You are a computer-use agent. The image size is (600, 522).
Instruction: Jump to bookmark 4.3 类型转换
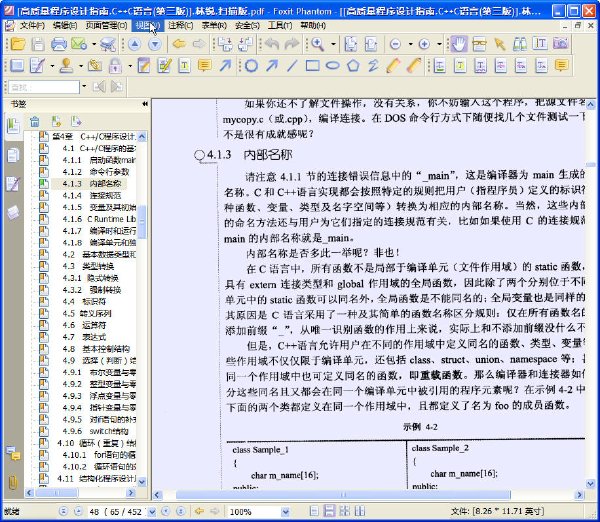coord(88,266)
